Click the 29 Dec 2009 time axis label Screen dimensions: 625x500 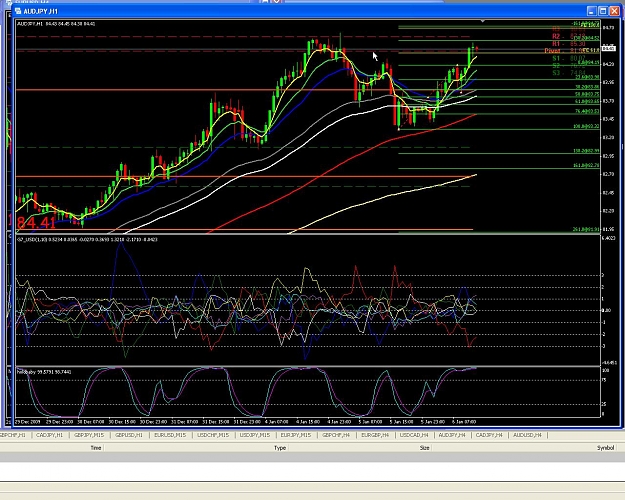click(x=28, y=421)
